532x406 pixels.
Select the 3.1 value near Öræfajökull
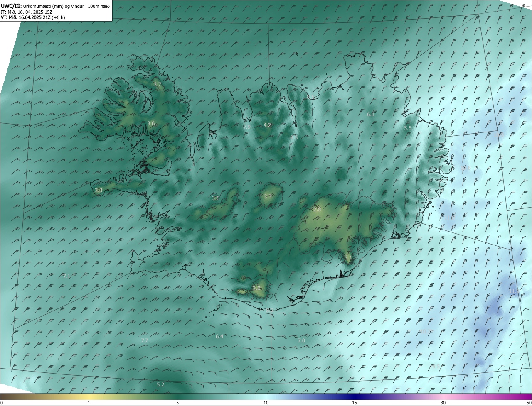[x=348, y=257]
